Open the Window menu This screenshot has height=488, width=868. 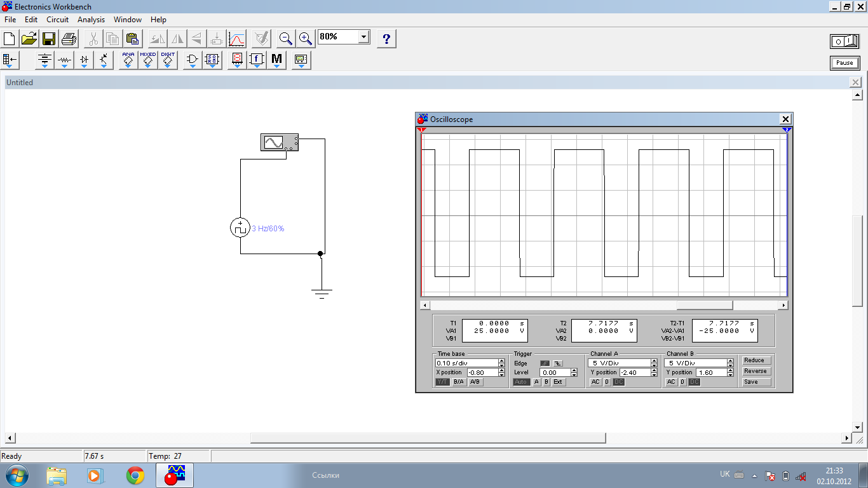(128, 20)
